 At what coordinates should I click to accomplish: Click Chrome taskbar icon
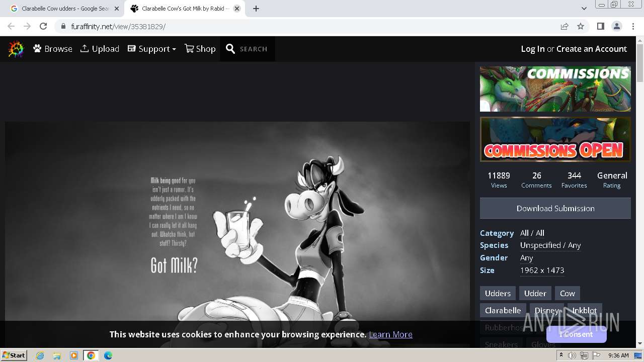coord(91,355)
